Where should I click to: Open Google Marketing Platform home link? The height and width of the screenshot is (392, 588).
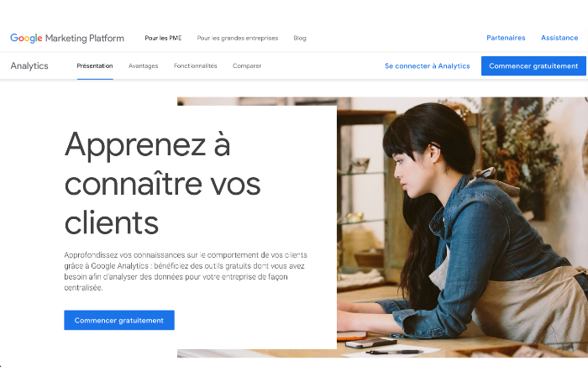(x=67, y=38)
